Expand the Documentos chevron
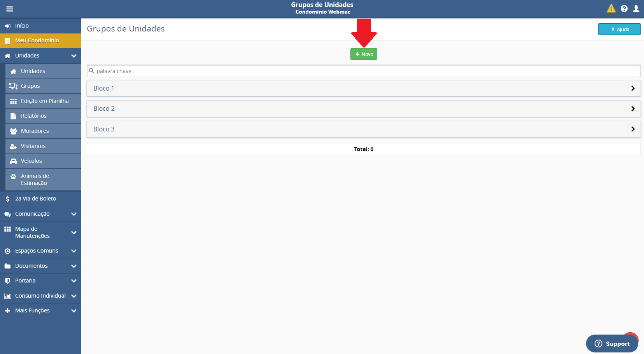The image size is (644, 354). tap(74, 266)
